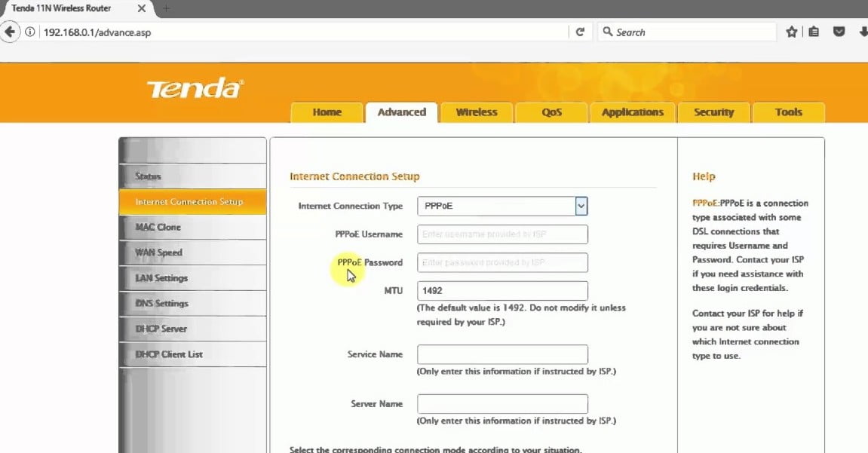The width and height of the screenshot is (868, 453).
Task: Open the bookmarks list icon
Action: tap(814, 32)
